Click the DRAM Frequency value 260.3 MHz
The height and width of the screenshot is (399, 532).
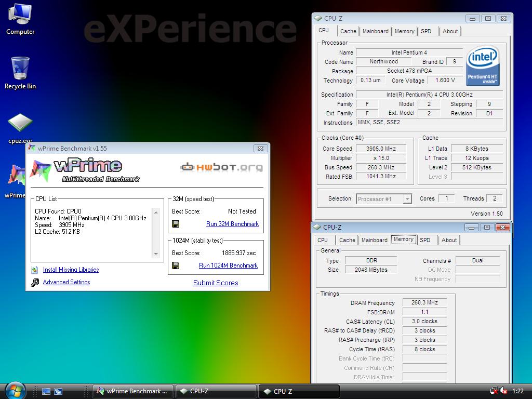[x=424, y=302]
